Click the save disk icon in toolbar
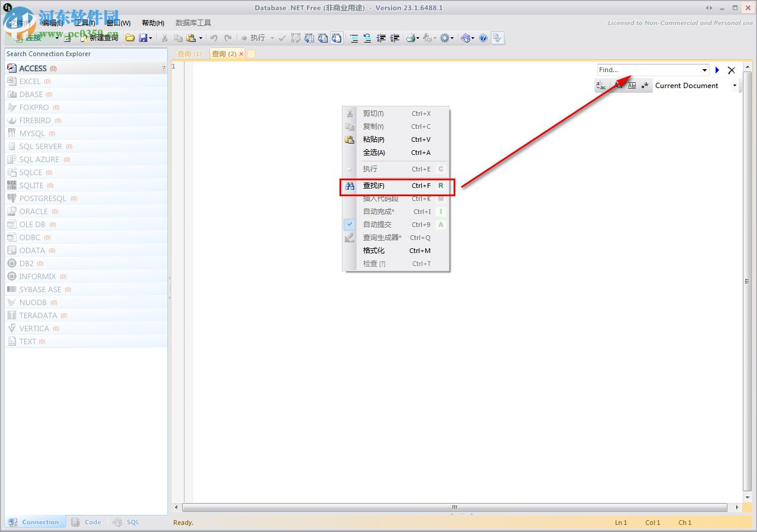The image size is (757, 532). 143,38
